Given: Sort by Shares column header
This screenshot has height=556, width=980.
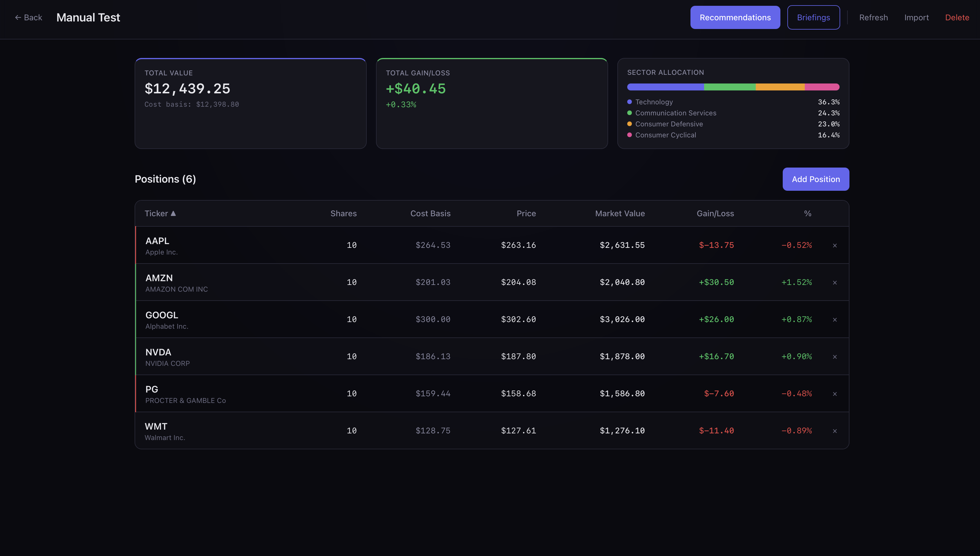Looking at the screenshot, I should point(343,213).
